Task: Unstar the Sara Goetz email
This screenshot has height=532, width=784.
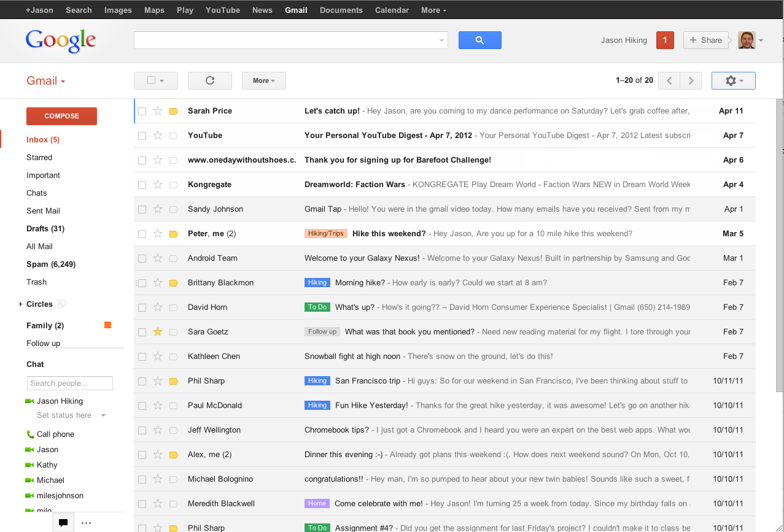Action: [x=158, y=332]
